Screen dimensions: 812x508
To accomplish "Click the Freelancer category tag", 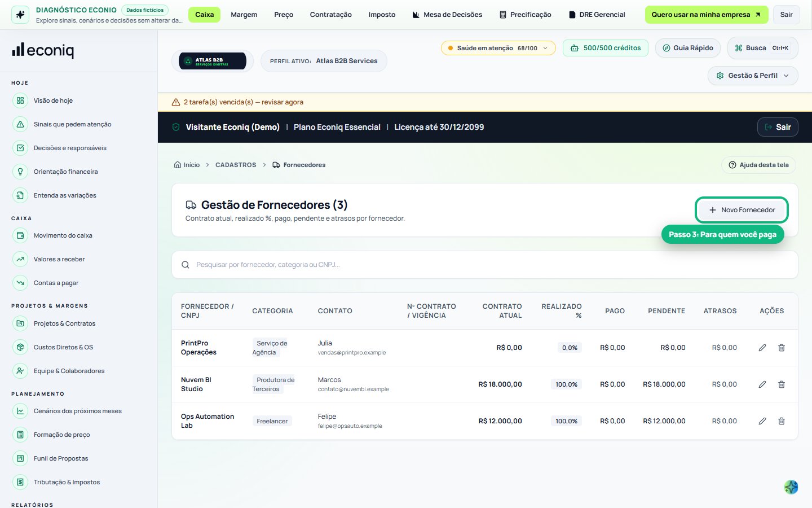I will click(x=272, y=421).
